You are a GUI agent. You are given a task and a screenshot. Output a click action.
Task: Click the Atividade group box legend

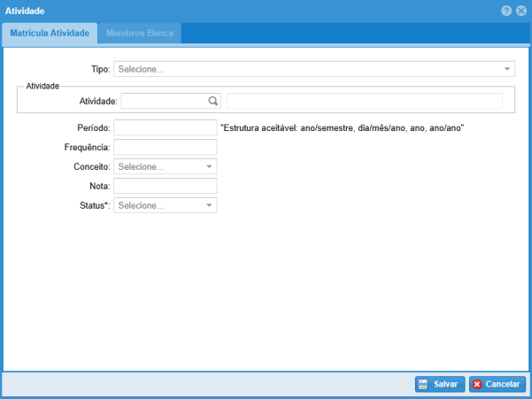pos(42,86)
